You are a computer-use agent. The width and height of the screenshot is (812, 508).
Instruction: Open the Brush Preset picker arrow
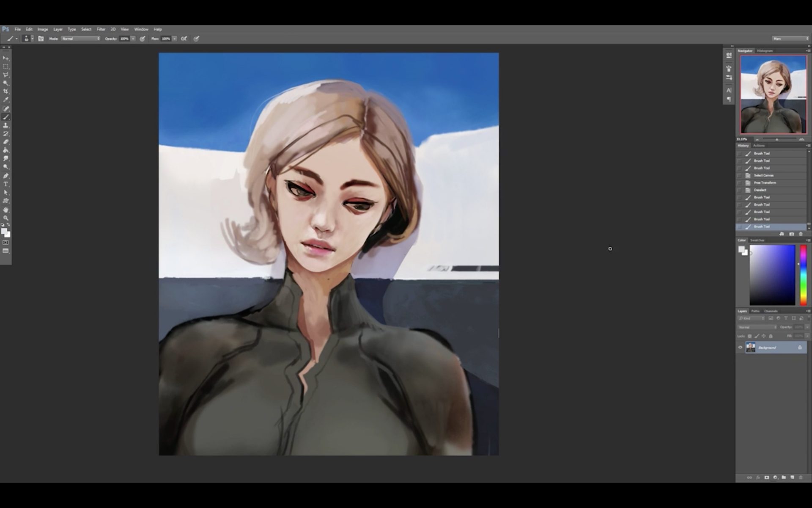pyautogui.click(x=33, y=39)
